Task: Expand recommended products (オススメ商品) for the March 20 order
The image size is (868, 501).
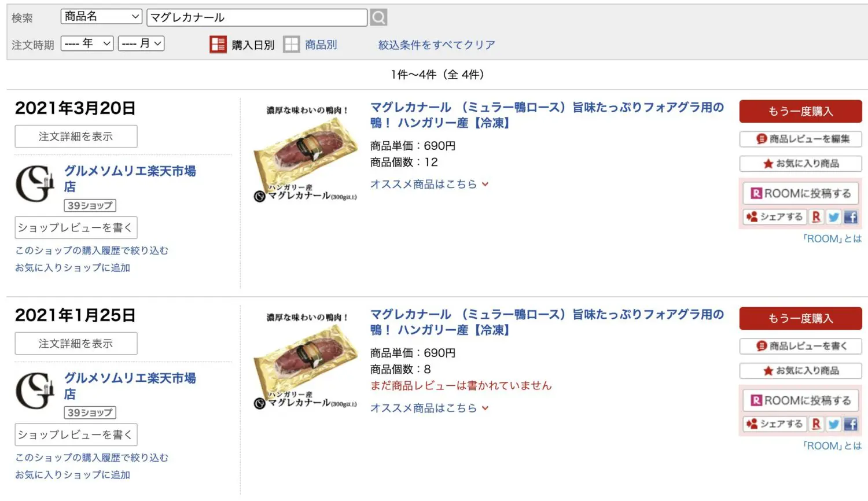Action: point(429,184)
